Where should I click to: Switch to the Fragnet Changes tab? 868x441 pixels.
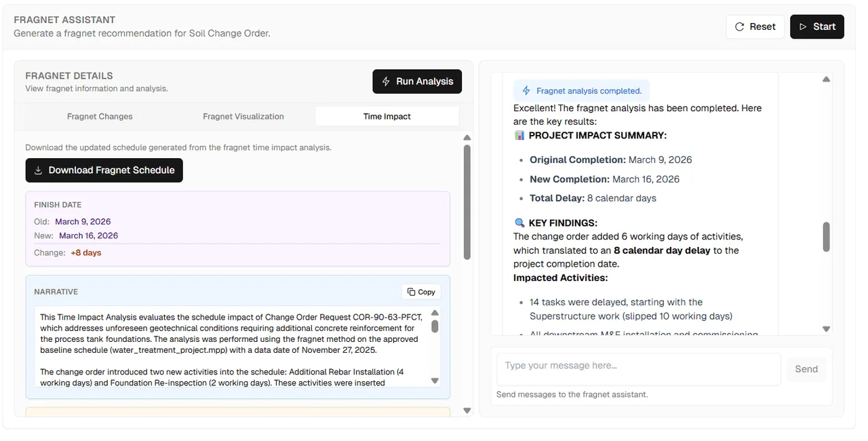click(x=100, y=116)
